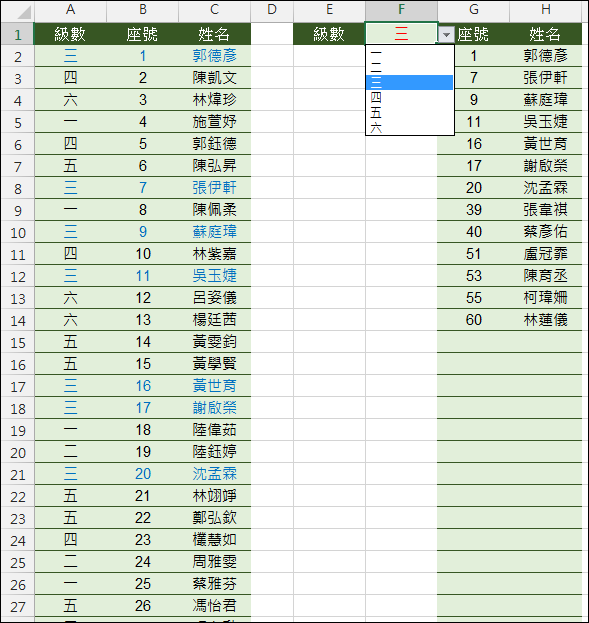Select 施萱妤 in column C
This screenshot has width=589, height=623.
click(x=215, y=122)
